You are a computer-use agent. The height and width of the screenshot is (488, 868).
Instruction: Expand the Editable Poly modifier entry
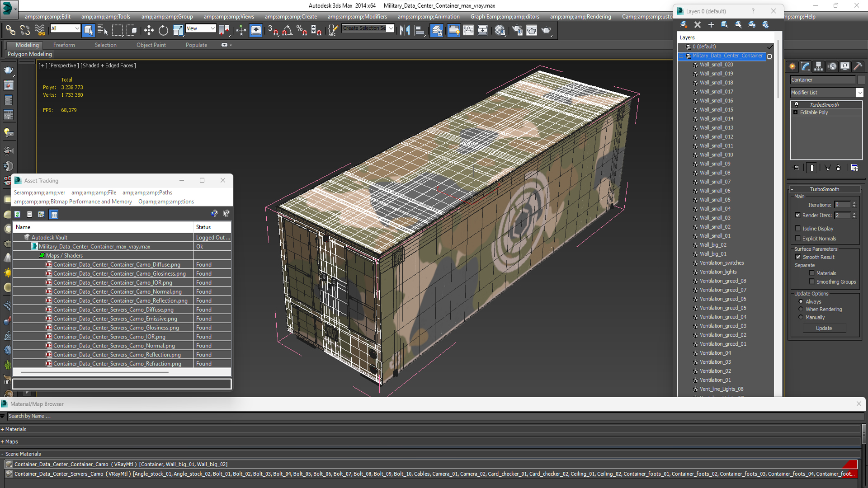point(795,112)
